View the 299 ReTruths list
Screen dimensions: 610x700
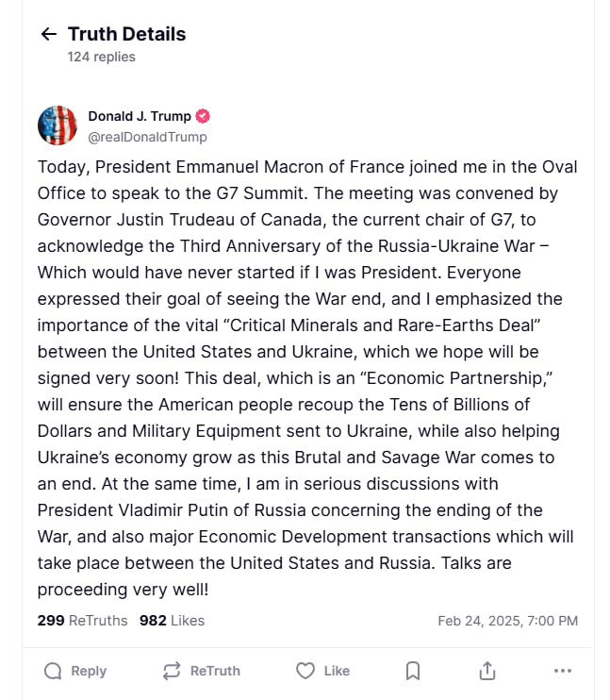click(x=82, y=621)
